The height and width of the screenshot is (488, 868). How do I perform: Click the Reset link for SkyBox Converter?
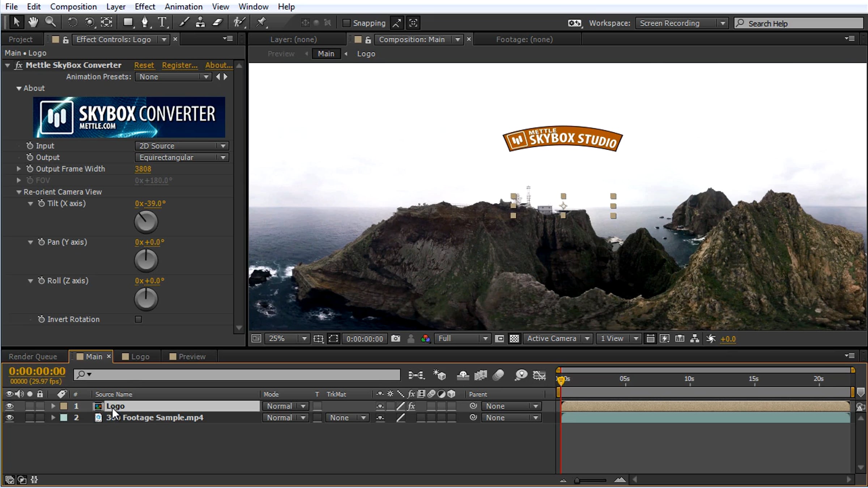click(x=144, y=65)
